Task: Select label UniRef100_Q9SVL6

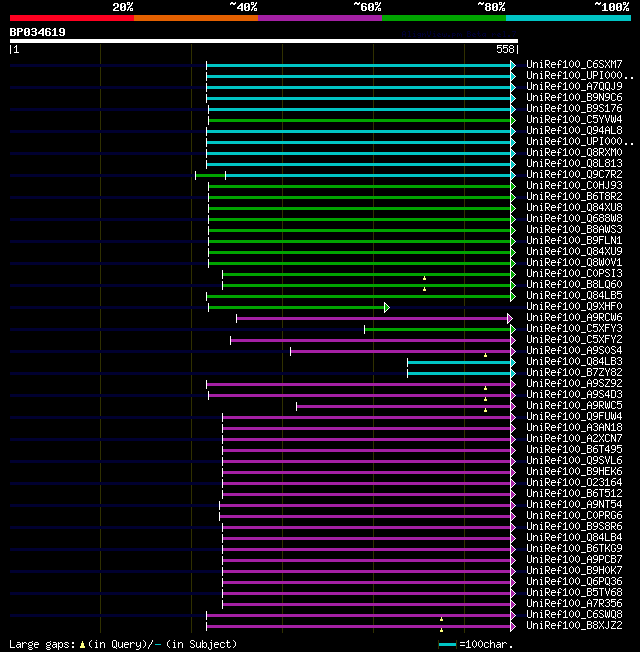Action: tap(574, 461)
